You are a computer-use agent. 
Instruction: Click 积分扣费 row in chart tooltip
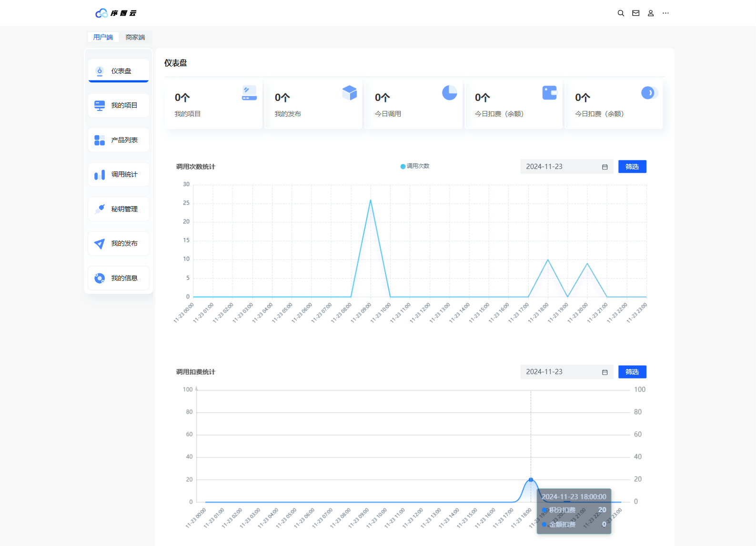pyautogui.click(x=574, y=510)
